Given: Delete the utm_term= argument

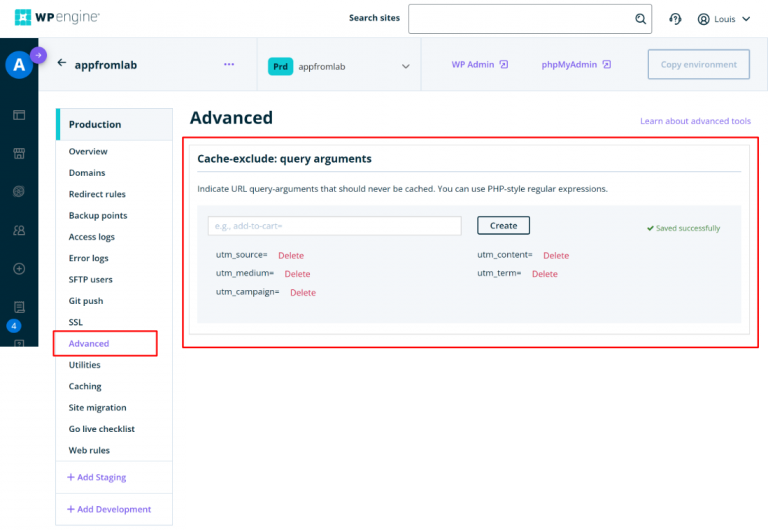Looking at the screenshot, I should click(545, 274).
